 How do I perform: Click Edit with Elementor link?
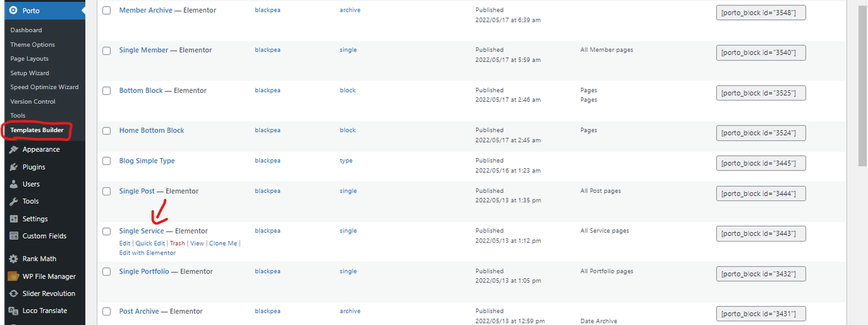click(147, 253)
